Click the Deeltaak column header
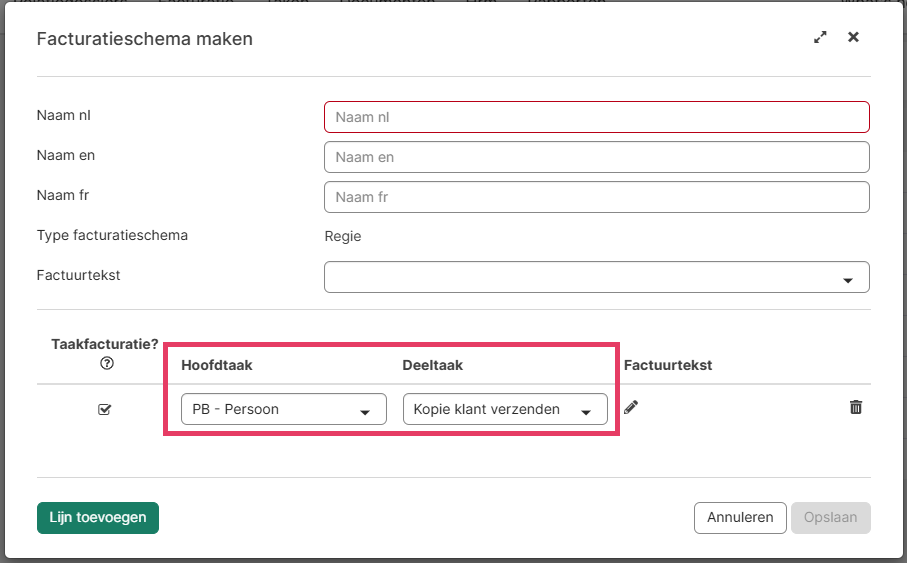The height and width of the screenshot is (563, 907). click(x=433, y=365)
